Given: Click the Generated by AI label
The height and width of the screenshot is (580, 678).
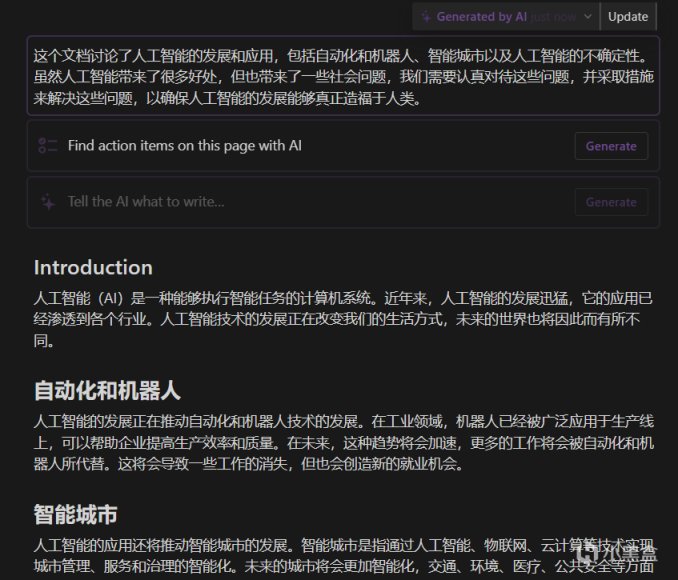Looking at the screenshot, I should (x=481, y=16).
